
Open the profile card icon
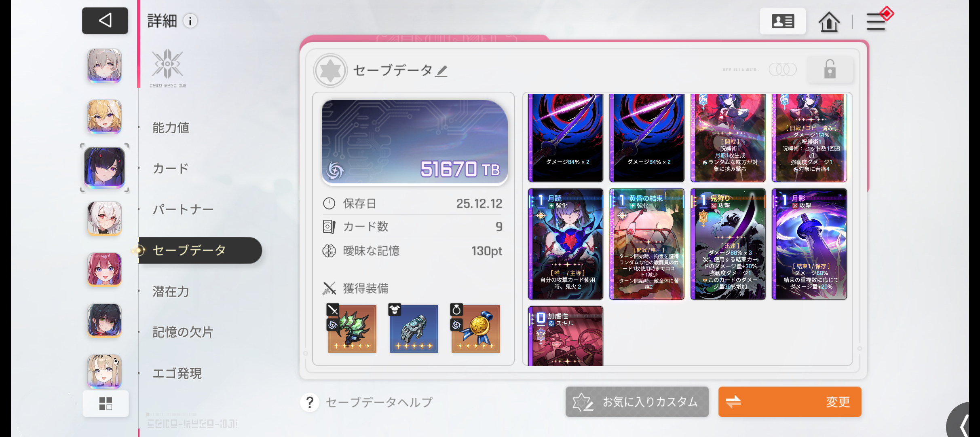pyautogui.click(x=783, y=21)
